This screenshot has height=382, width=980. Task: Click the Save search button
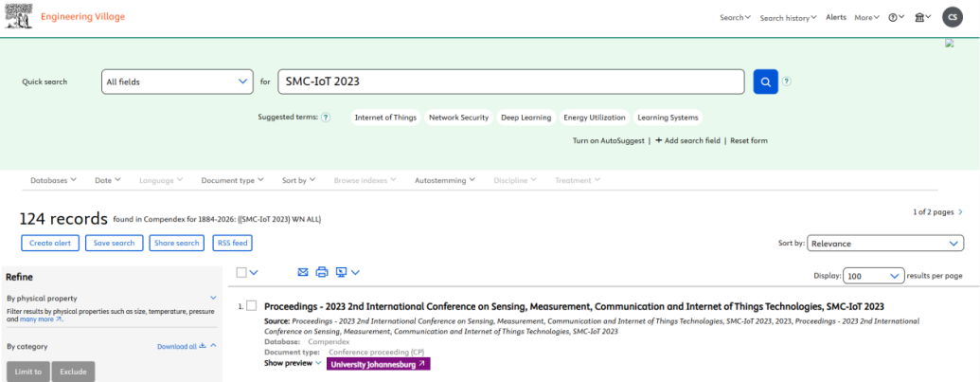coord(115,243)
